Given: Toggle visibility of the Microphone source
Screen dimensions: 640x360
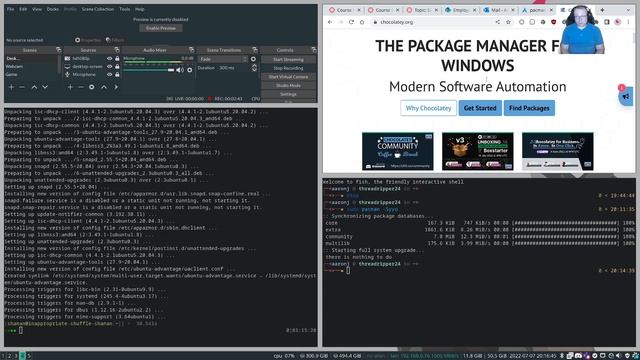Looking at the screenshot, I should click(109, 75).
